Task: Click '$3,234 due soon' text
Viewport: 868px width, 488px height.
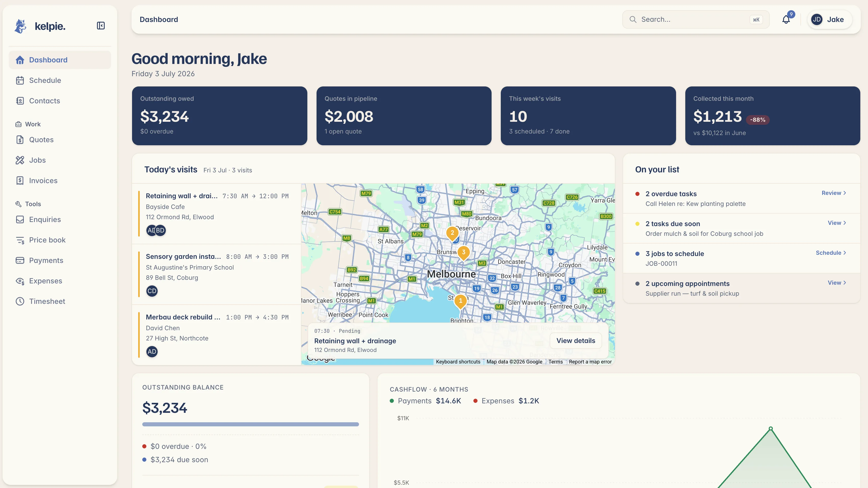Action: pos(179,460)
